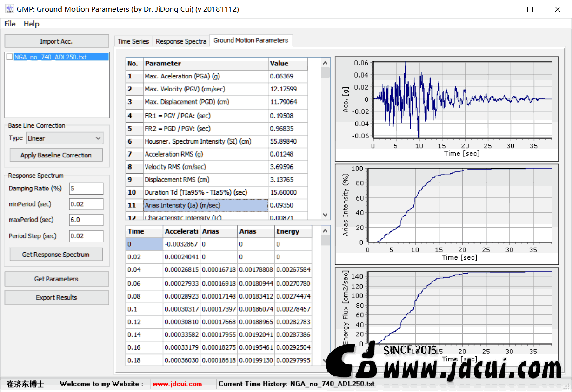Select the data cell 0.00016718
This screenshot has height=392, width=572.
(x=219, y=269)
